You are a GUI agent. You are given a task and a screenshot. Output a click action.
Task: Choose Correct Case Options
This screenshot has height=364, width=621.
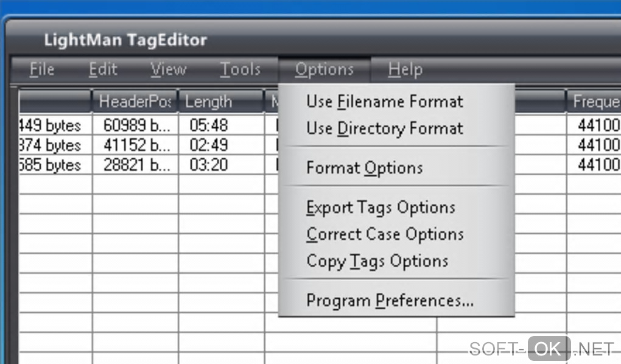click(x=385, y=234)
